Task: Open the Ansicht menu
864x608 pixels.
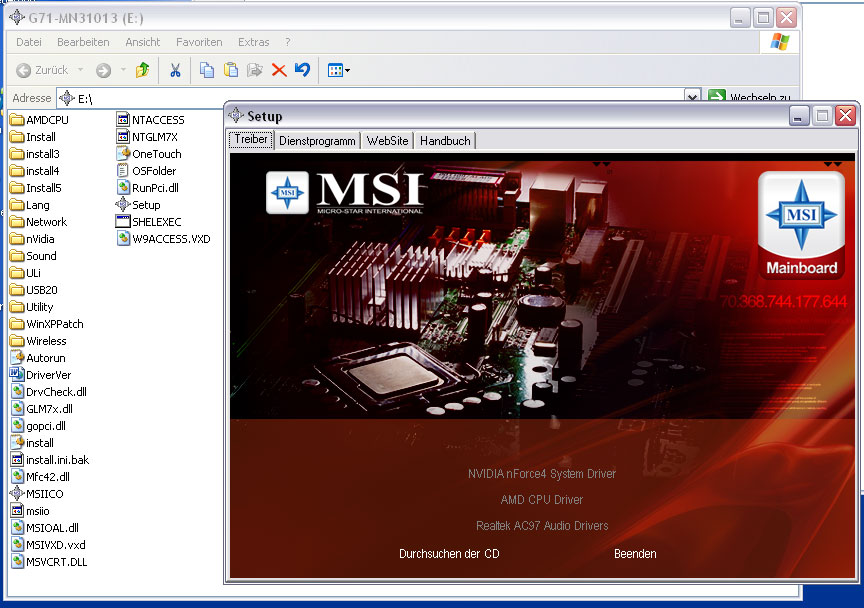Action: point(143,42)
